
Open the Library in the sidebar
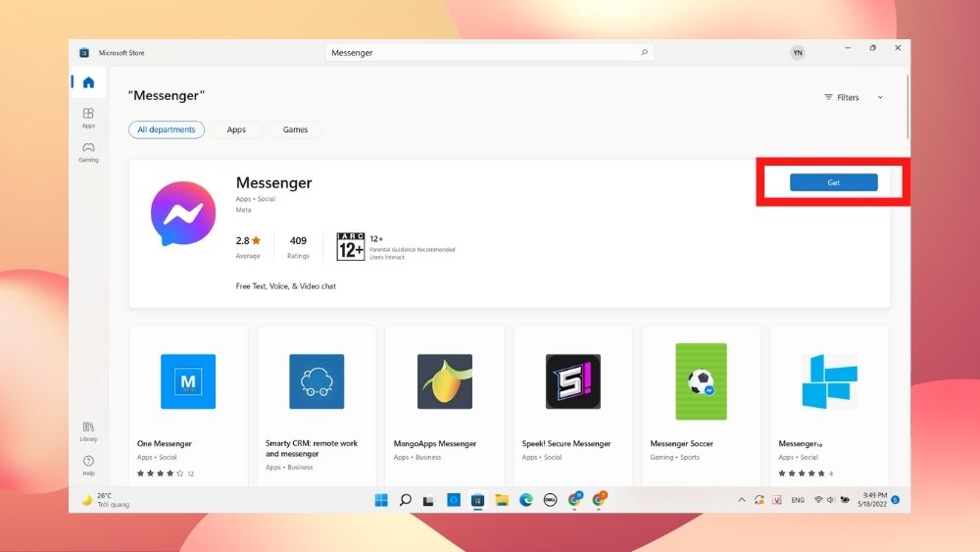pos(88,431)
